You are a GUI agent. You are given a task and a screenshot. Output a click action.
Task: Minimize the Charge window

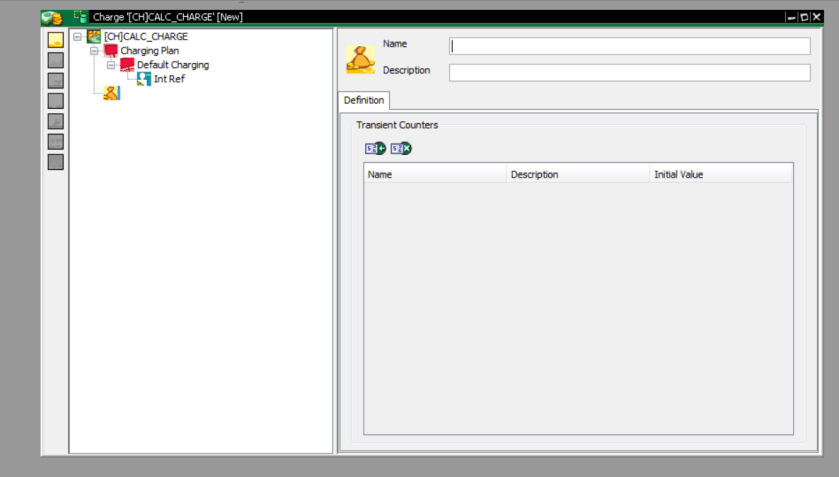791,17
